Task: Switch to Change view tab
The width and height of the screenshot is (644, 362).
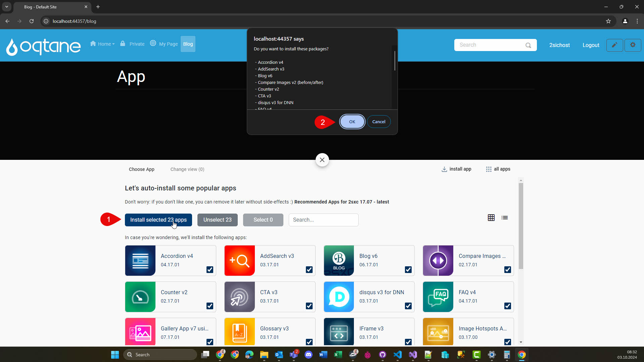Action: [187, 169]
